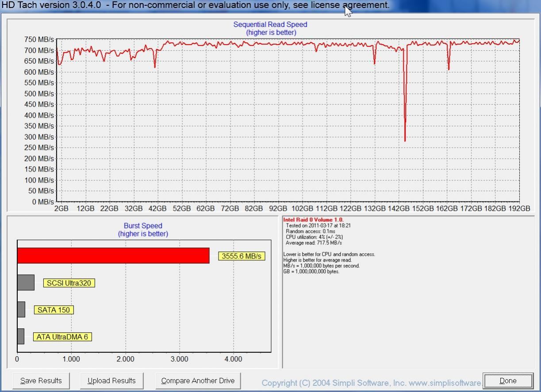The image size is (541, 392).
Task: Select the gray ATA UltraDMA 6 bar
Action: point(21,336)
